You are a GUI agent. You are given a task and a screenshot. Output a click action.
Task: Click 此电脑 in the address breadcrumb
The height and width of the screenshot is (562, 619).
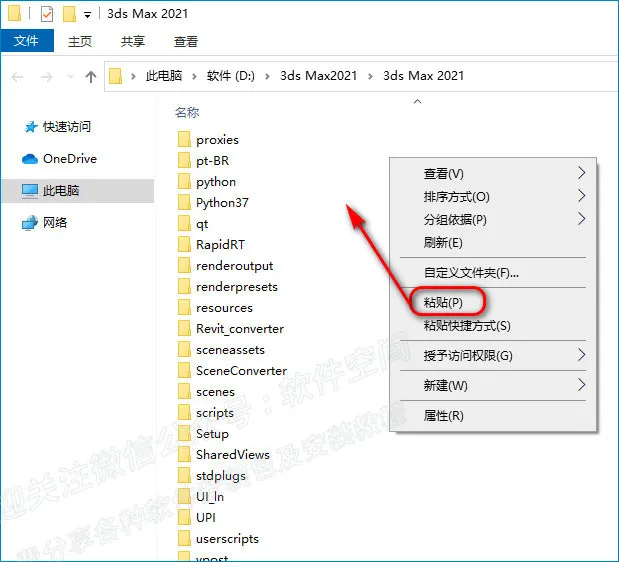(x=164, y=75)
